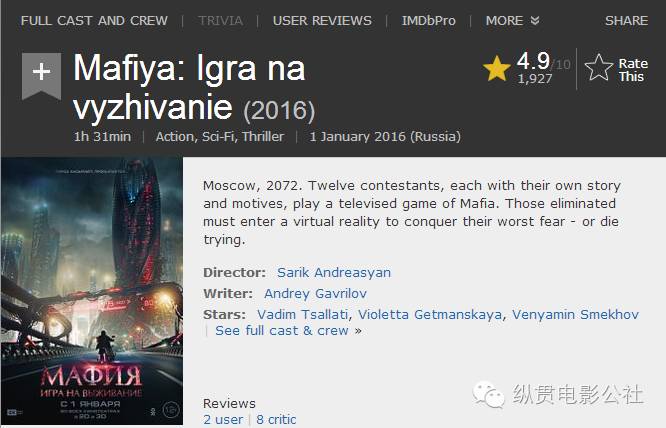666x428 pixels.
Task: Click the 1,927 ratings count
Action: click(x=535, y=79)
